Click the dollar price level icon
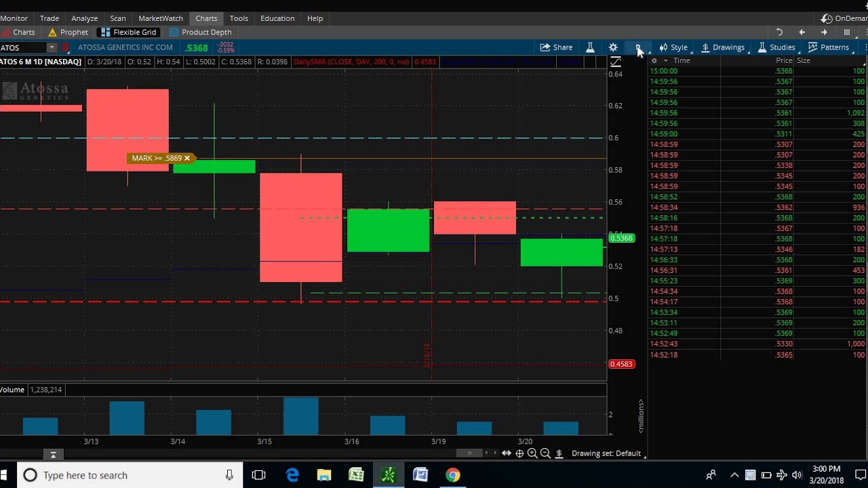The width and height of the screenshot is (868, 488). click(x=559, y=453)
